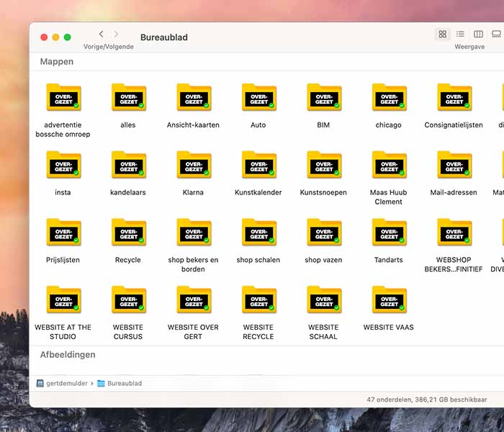504x432 pixels.
Task: Go forward with the Next arrow
Action: click(117, 35)
